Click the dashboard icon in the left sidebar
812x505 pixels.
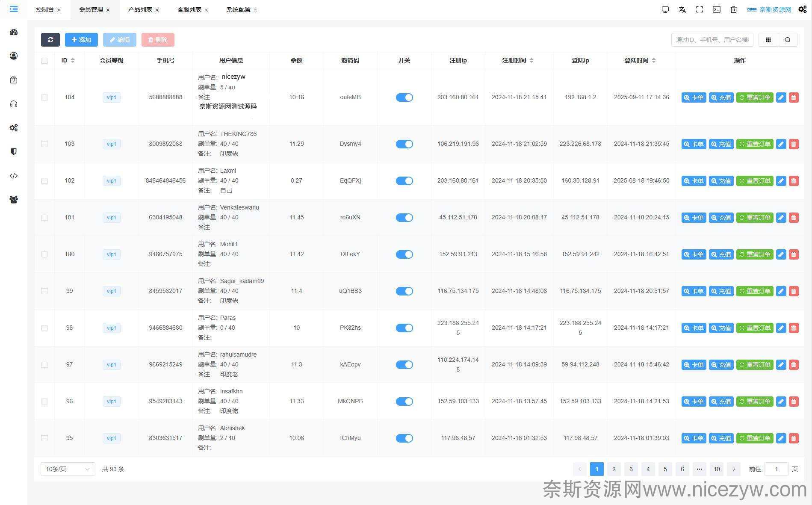click(x=14, y=32)
